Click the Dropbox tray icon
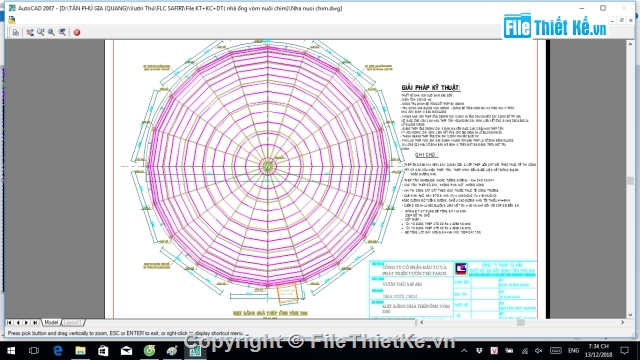Screen dimensions: 640x360 (x=479, y=351)
